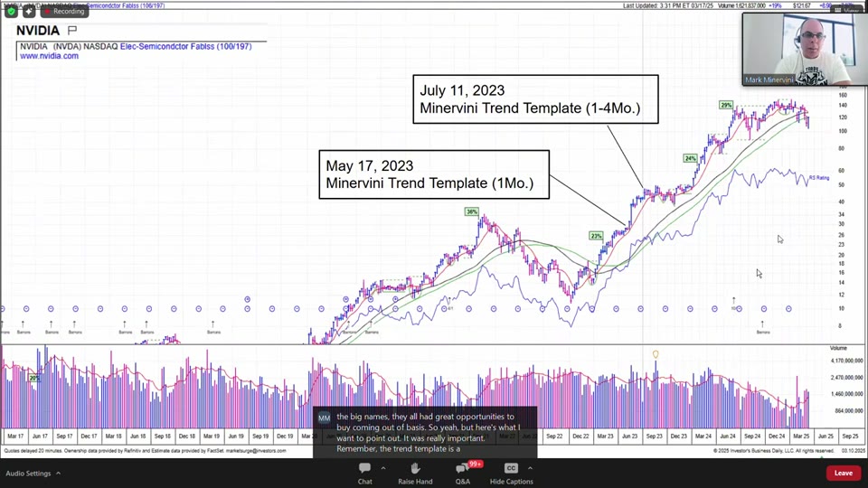Screen dimensions: 868x488
Task: Click the 99+ Q&A notification badge
Action: click(475, 464)
